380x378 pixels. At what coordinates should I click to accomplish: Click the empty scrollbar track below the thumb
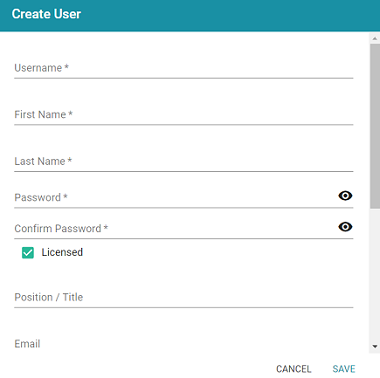coord(375,275)
